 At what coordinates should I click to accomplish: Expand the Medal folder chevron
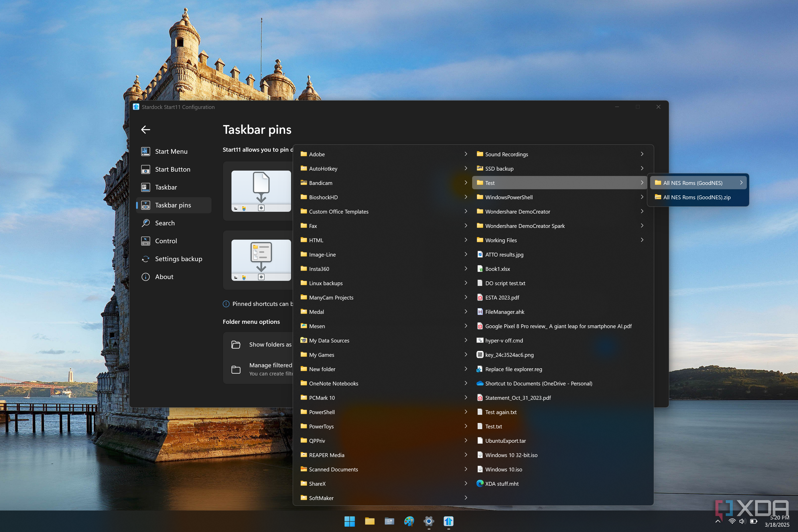466,312
